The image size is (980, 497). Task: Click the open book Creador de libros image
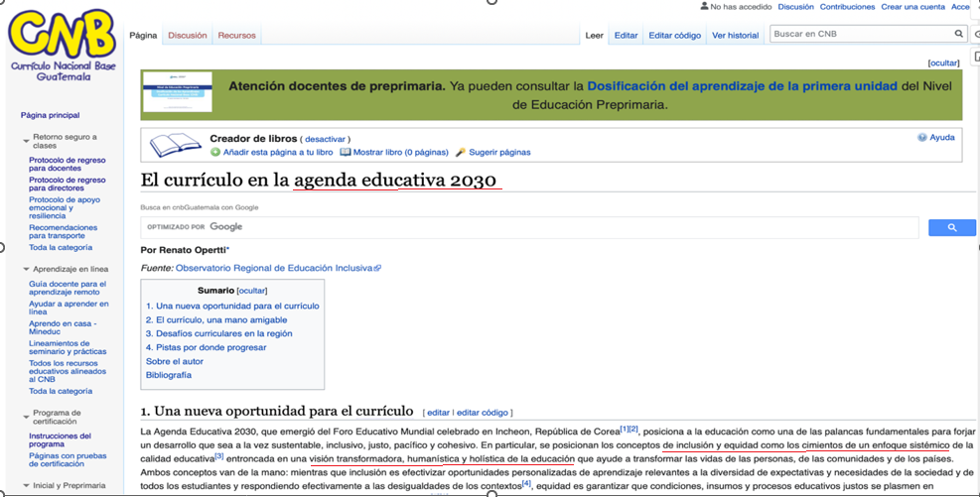tap(176, 145)
